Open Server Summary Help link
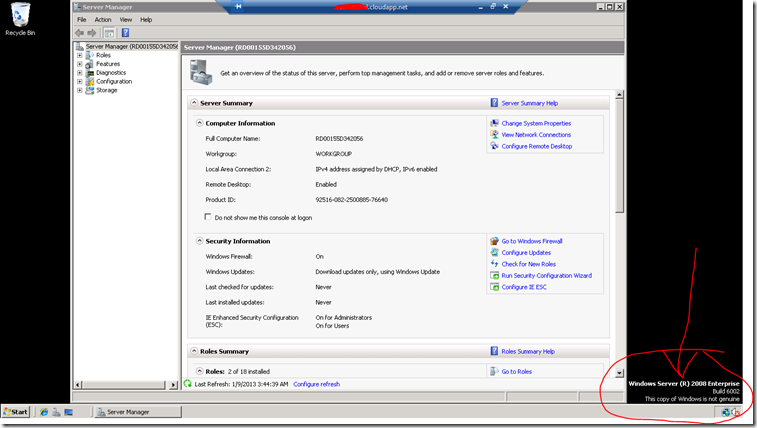The width and height of the screenshot is (757, 428). coord(530,103)
